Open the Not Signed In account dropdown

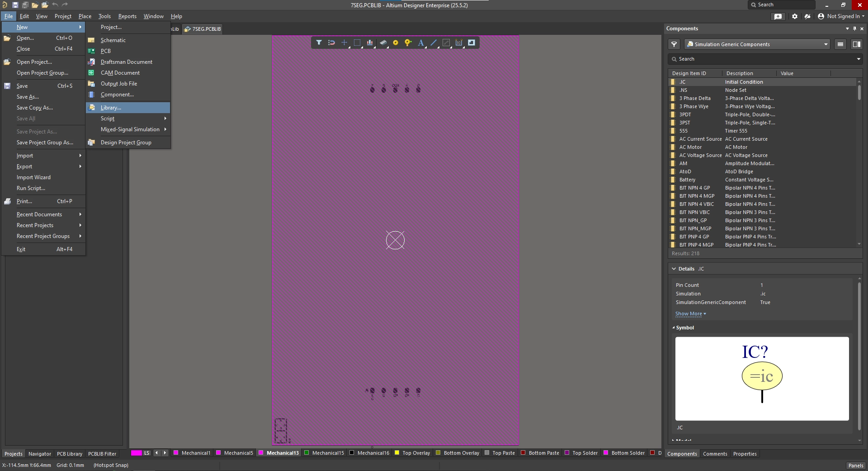pyautogui.click(x=841, y=16)
